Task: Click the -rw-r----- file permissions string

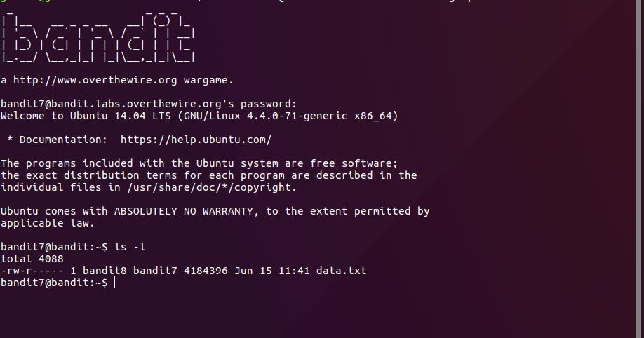Action: pos(32,271)
